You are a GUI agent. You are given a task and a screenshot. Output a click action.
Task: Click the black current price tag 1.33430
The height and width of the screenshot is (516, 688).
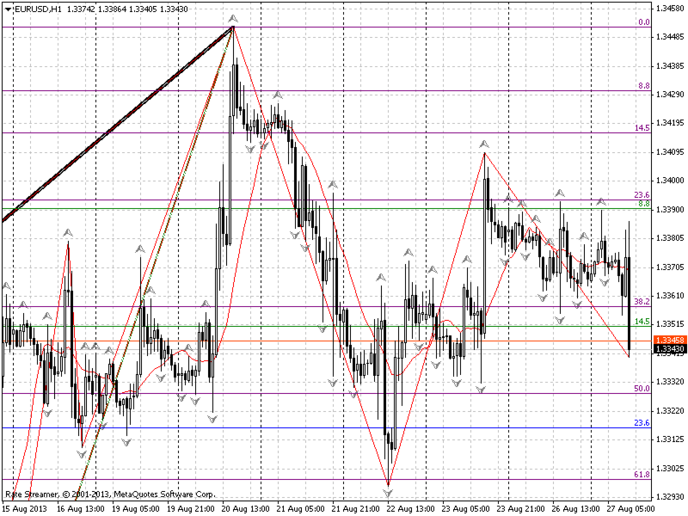[670, 349]
